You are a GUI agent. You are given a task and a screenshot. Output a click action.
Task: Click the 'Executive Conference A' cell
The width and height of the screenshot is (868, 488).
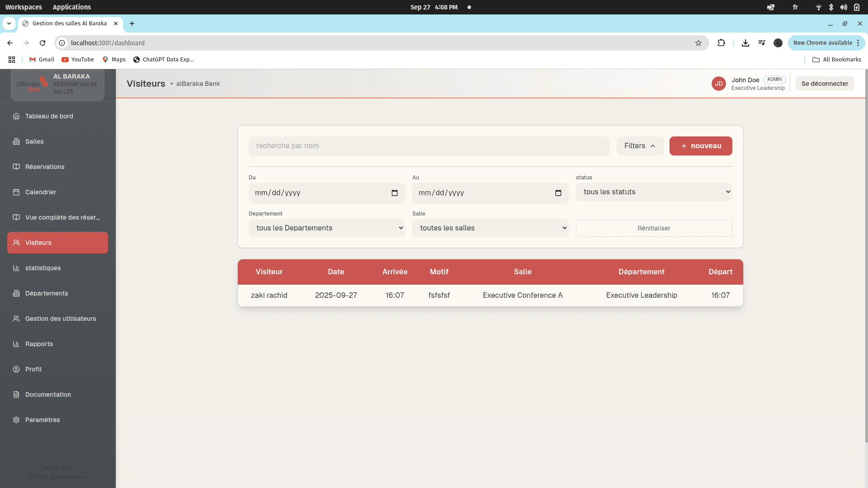tap(523, 296)
